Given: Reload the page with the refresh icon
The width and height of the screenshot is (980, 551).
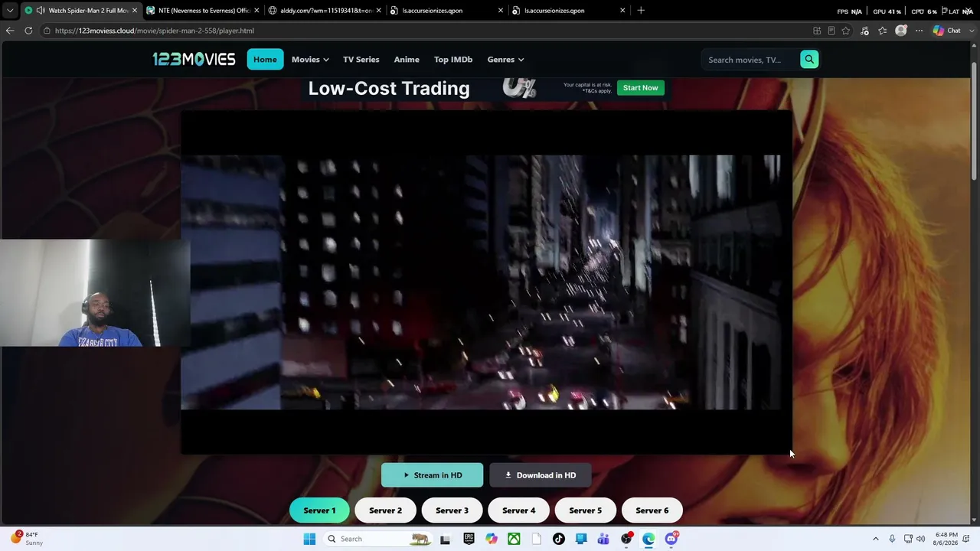Looking at the screenshot, I should [x=28, y=31].
